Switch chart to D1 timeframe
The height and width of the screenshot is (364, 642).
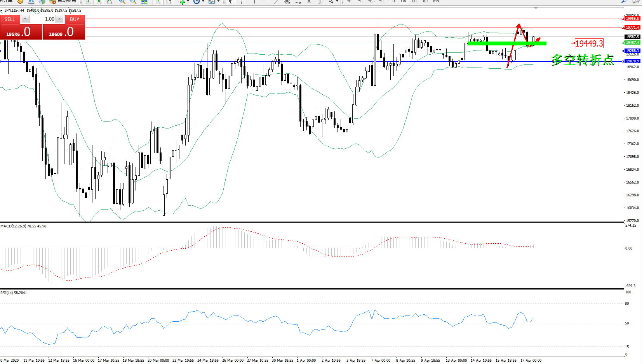(414, 2)
